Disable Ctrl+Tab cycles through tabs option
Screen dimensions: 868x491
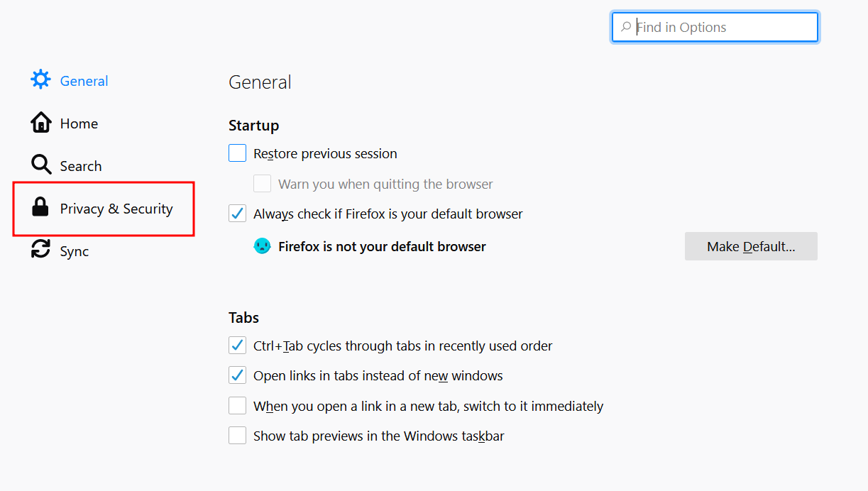(x=237, y=346)
